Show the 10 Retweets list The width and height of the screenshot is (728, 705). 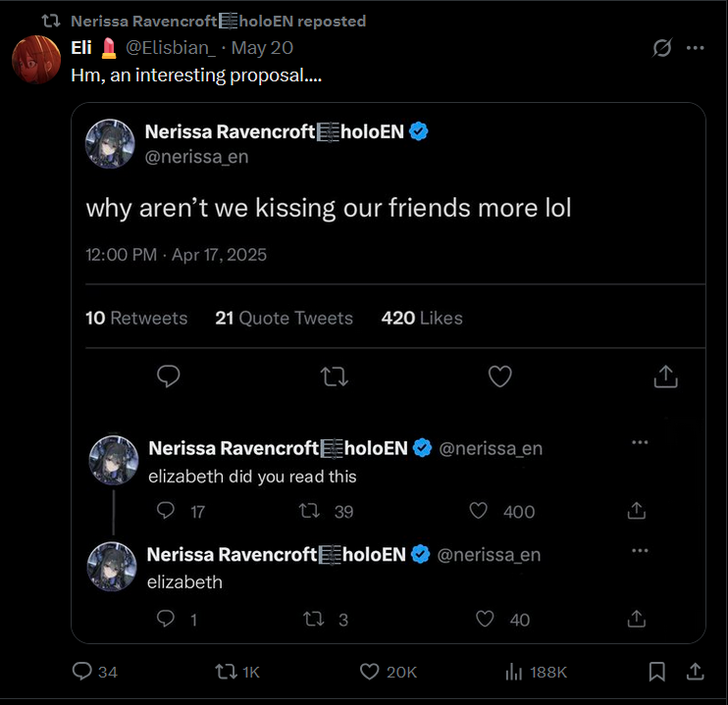click(136, 318)
